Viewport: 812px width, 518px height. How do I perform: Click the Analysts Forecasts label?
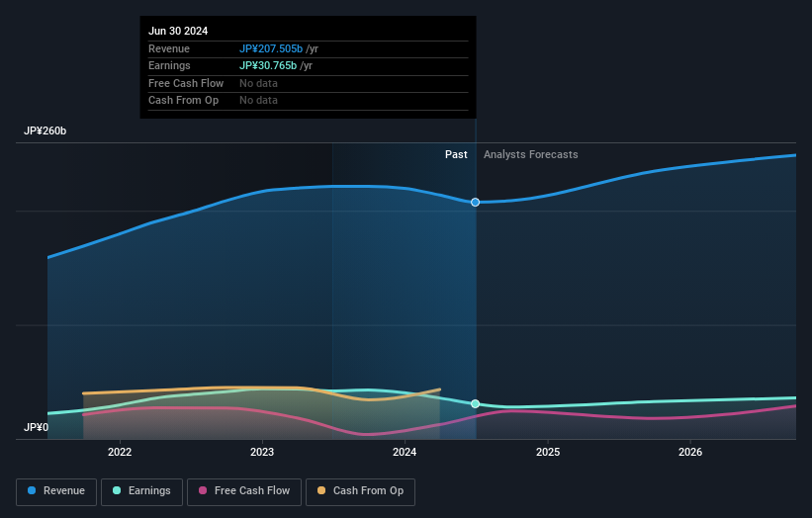pyautogui.click(x=531, y=154)
